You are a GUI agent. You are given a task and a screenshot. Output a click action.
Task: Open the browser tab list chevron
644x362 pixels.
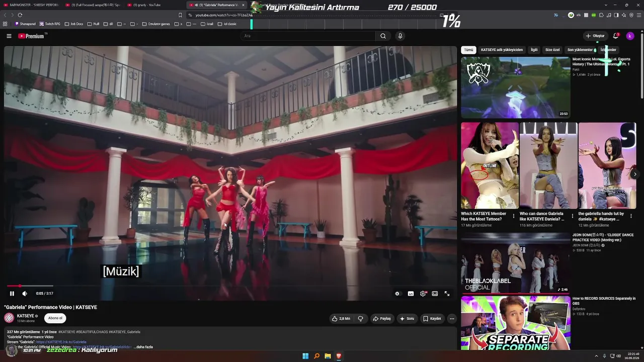click(x=605, y=5)
